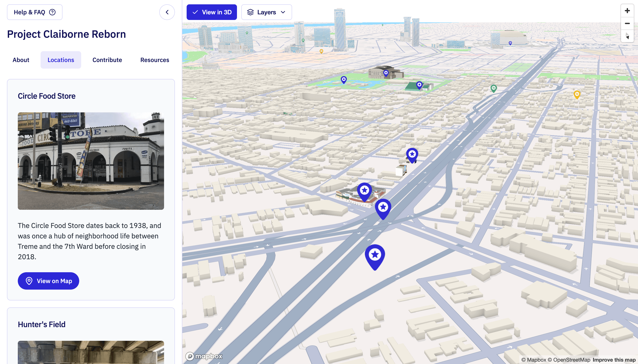Switch to the About tab
The width and height of the screenshot is (638, 364).
[21, 60]
